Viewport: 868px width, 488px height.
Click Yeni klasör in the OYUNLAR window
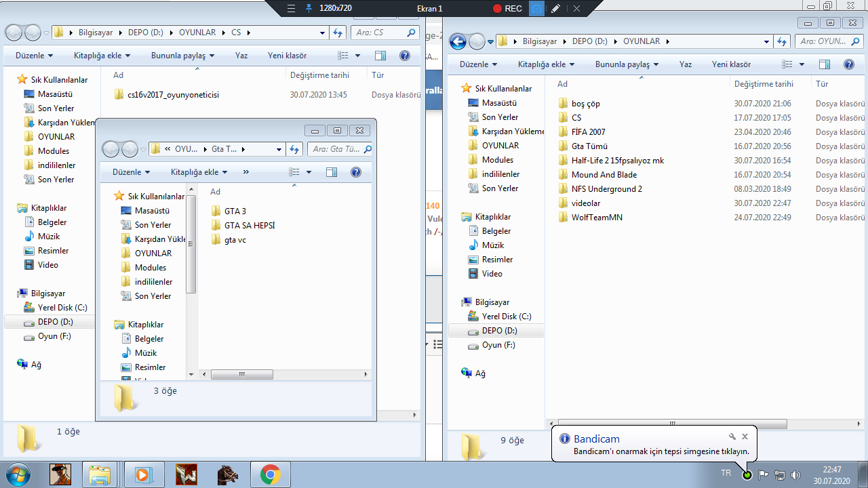[x=731, y=64]
